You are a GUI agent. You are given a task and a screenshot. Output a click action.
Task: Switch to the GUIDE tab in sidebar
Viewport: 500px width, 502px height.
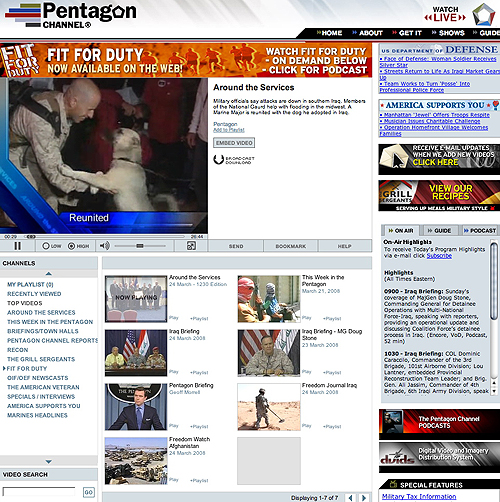coord(440,230)
